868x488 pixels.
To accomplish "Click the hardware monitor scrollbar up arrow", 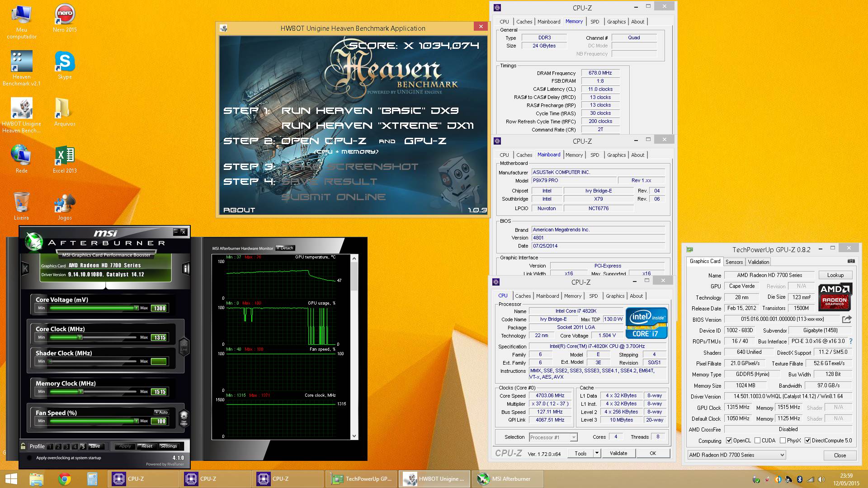I will click(354, 258).
